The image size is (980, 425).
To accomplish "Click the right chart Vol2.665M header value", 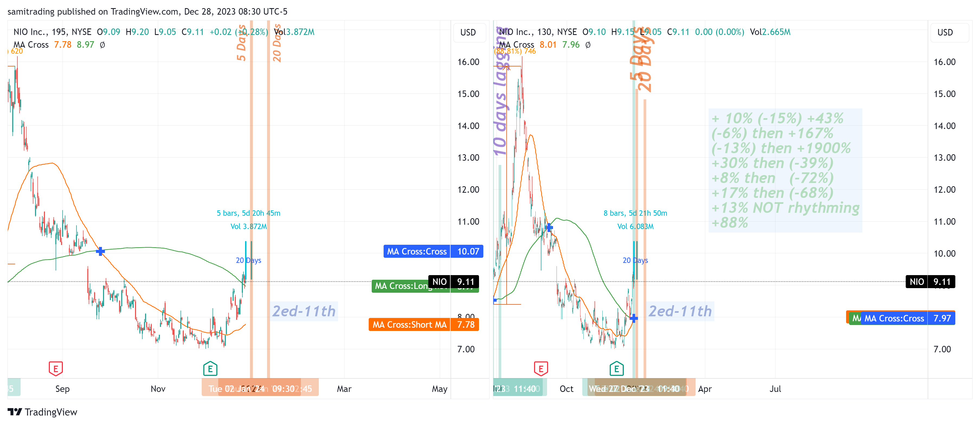I will (770, 32).
